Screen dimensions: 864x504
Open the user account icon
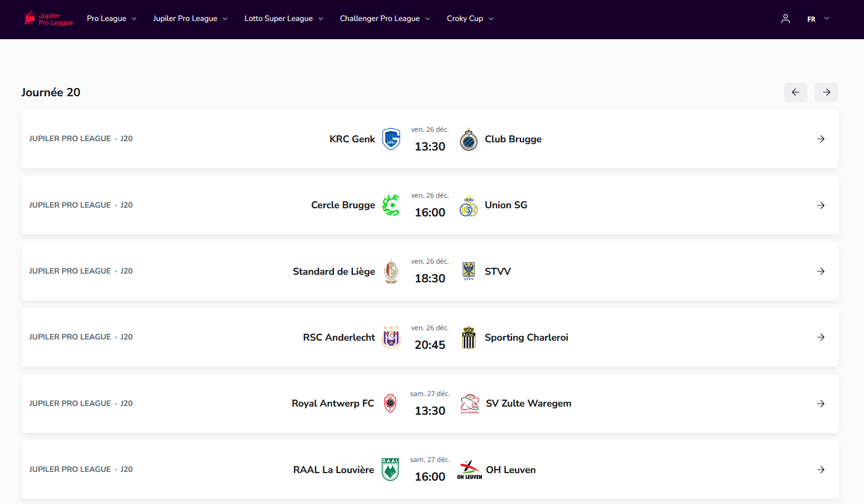pyautogui.click(x=785, y=19)
